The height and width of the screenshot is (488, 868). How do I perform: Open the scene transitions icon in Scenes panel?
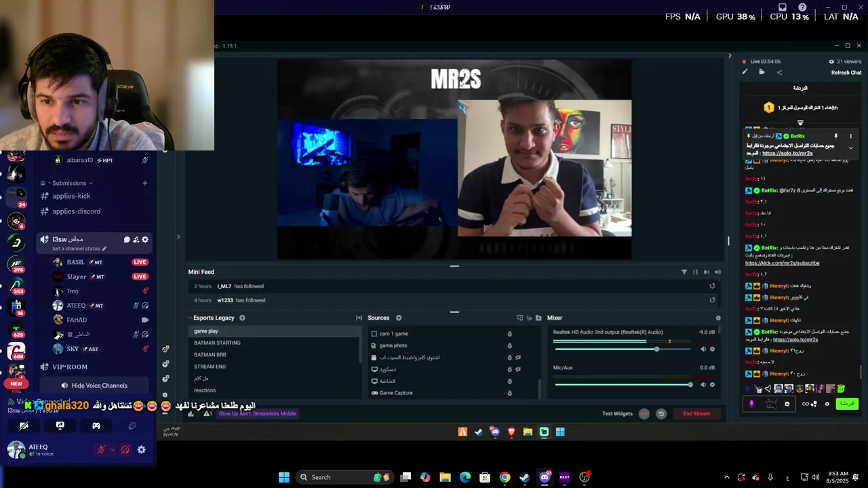[359, 318]
